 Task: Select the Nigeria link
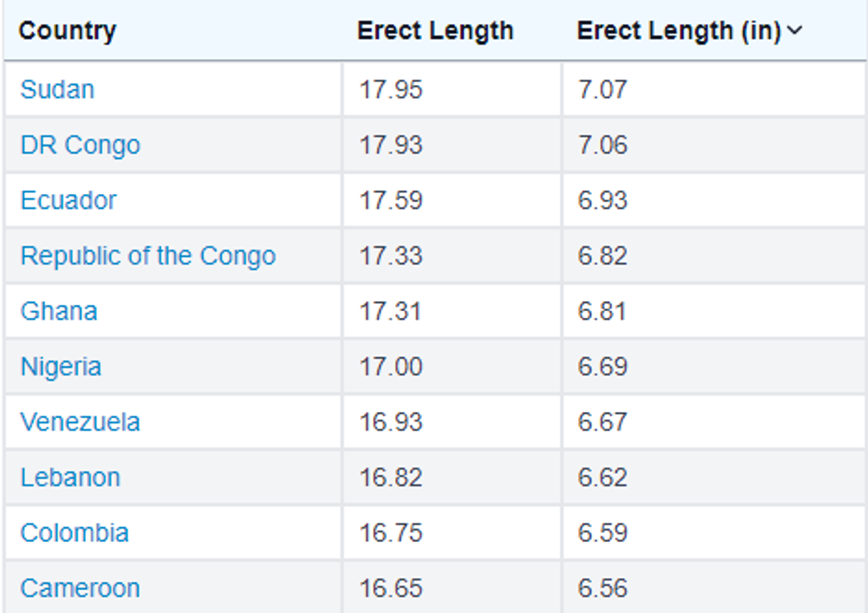(60, 367)
